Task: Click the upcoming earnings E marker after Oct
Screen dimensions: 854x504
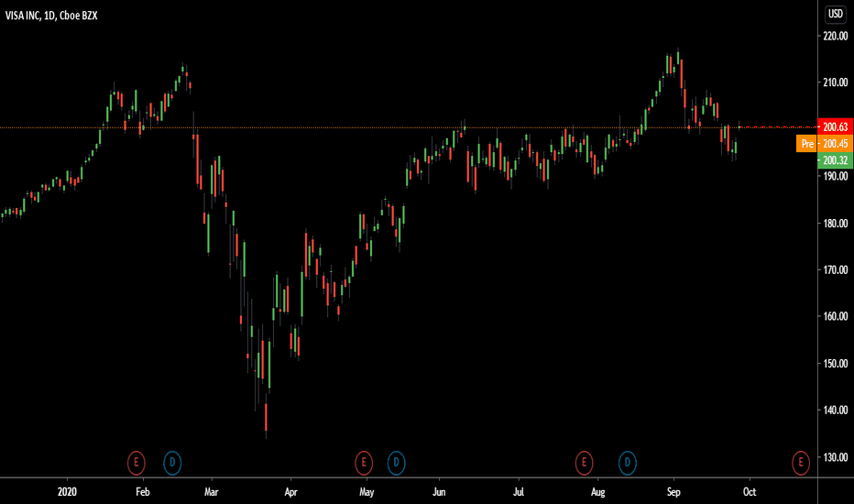Action: [x=801, y=463]
